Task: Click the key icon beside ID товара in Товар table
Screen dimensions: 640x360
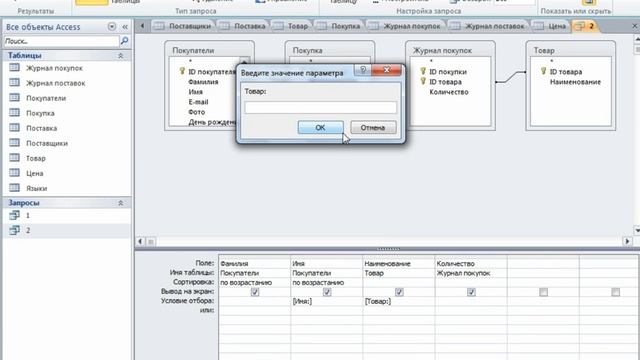Action: point(544,71)
